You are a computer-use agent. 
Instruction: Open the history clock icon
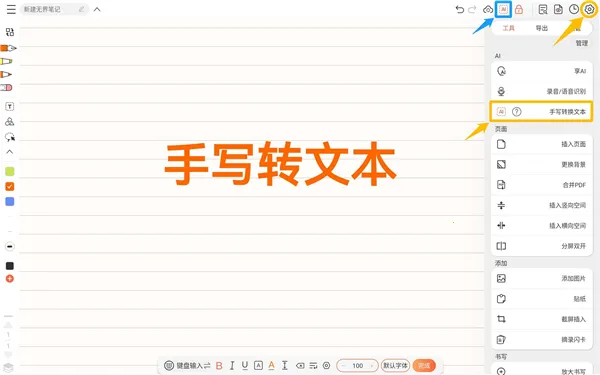click(x=574, y=10)
